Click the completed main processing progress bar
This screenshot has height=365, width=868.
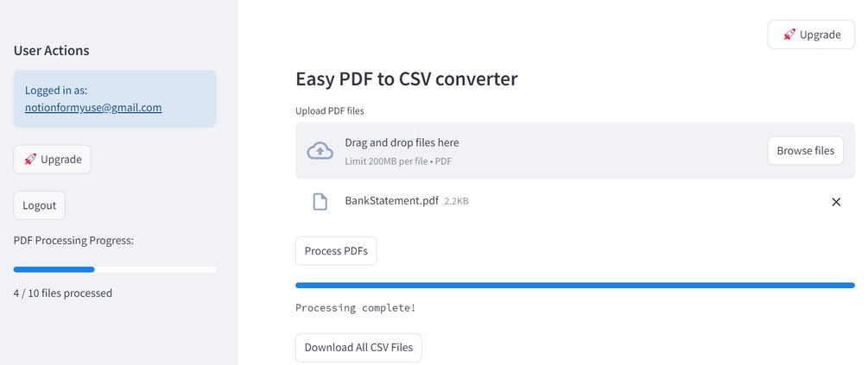pyautogui.click(x=574, y=285)
